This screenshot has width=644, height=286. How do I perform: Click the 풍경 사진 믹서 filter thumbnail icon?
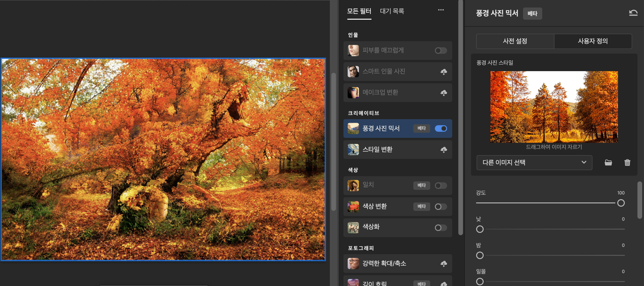[x=353, y=128]
